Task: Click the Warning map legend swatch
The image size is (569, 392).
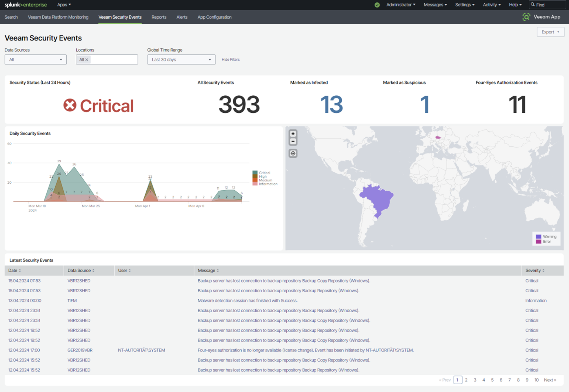Action: tap(538, 237)
